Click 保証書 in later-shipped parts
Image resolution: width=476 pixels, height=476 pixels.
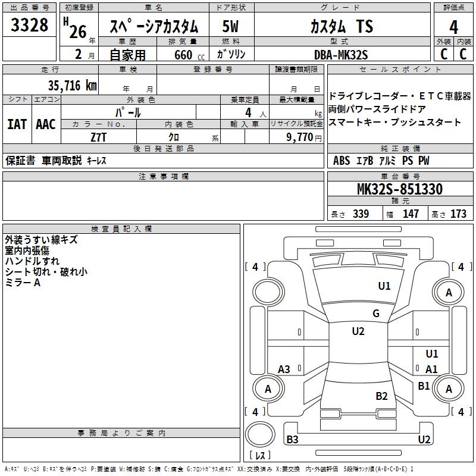[x=20, y=160]
